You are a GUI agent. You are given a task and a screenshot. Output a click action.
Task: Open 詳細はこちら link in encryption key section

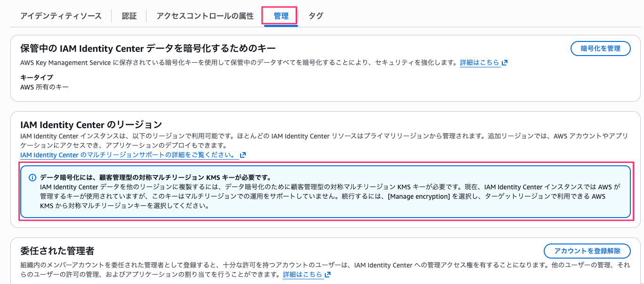coord(479,63)
